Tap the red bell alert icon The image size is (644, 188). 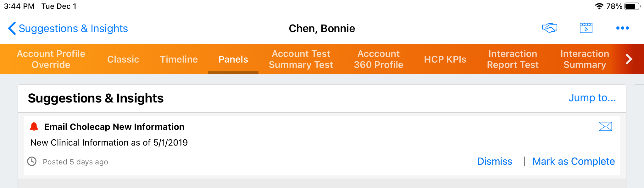(34, 126)
